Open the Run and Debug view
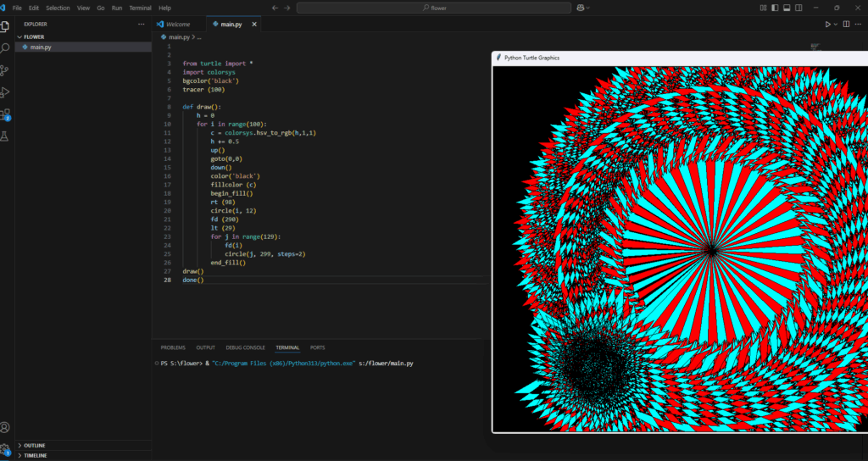Viewport: 868px width, 461px height. [x=6, y=92]
